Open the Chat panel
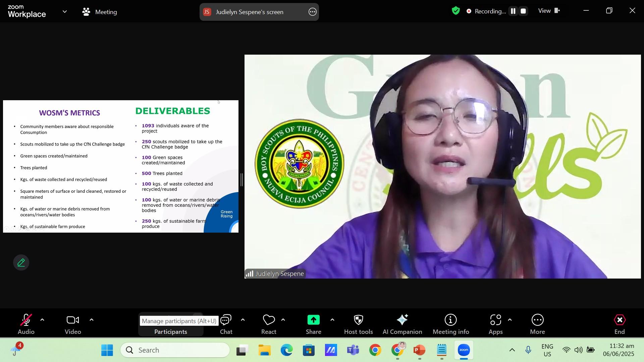Screen dimensions: 644x362 226,324
